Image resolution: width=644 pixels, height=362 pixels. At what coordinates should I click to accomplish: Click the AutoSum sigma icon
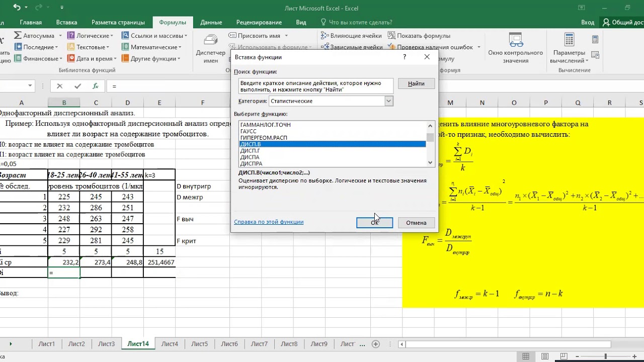coord(18,36)
